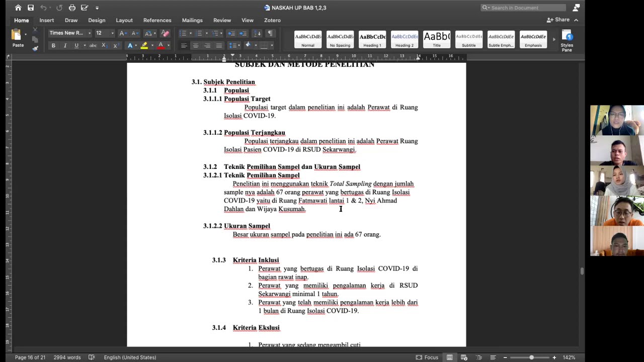Toggle show paragraph marks
644x362 pixels.
pyautogui.click(x=270, y=33)
